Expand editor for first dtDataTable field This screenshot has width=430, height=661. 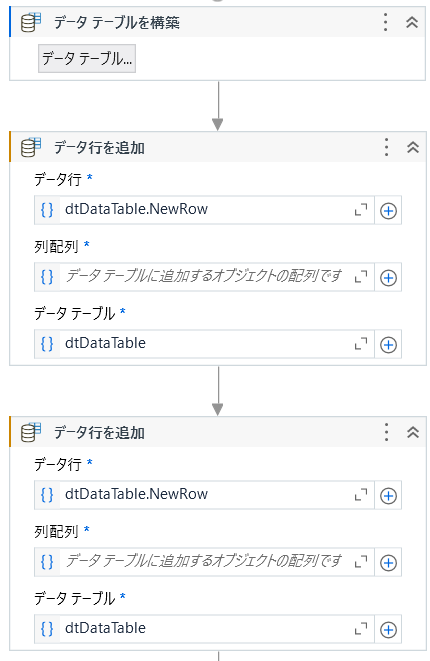[x=360, y=344]
